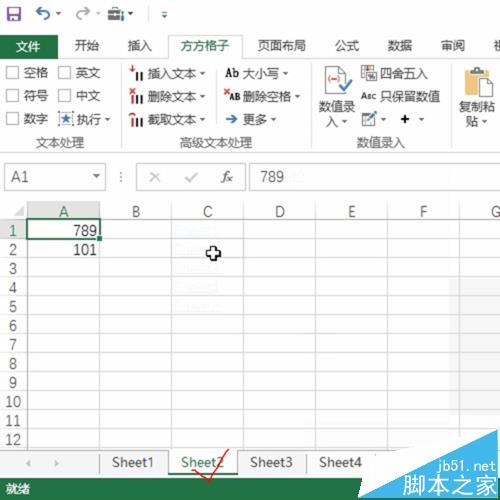Tick the 中文 checkbox
Screen dimensions: 500x500
coord(64,96)
